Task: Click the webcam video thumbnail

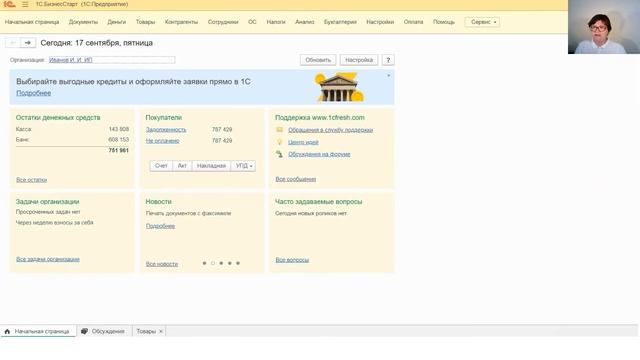Action: tap(604, 27)
